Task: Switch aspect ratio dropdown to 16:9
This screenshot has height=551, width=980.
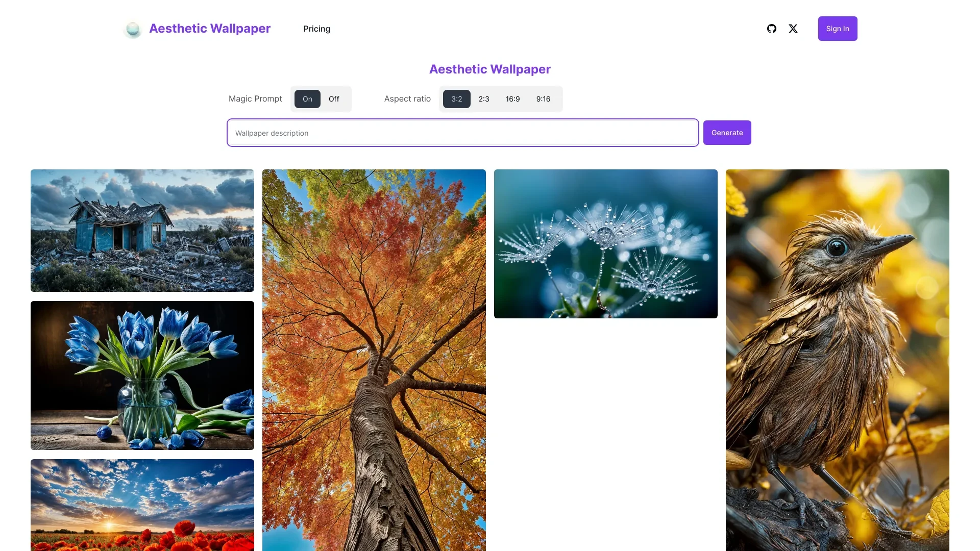Action: 512,99
